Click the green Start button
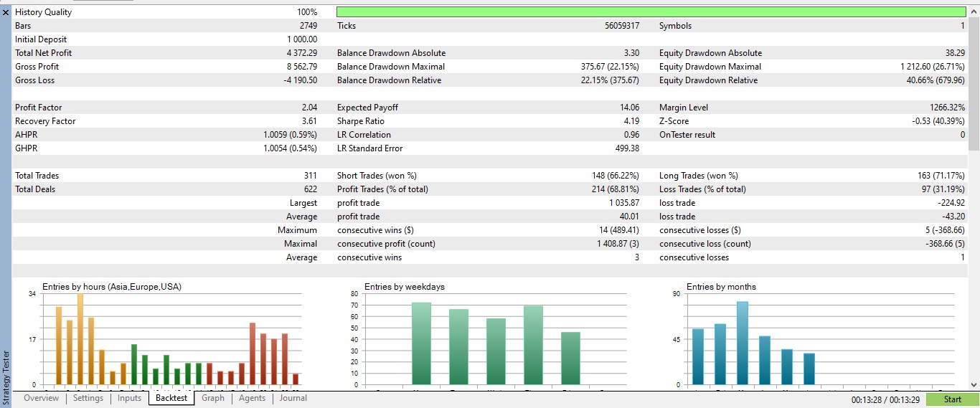 pyautogui.click(x=952, y=399)
